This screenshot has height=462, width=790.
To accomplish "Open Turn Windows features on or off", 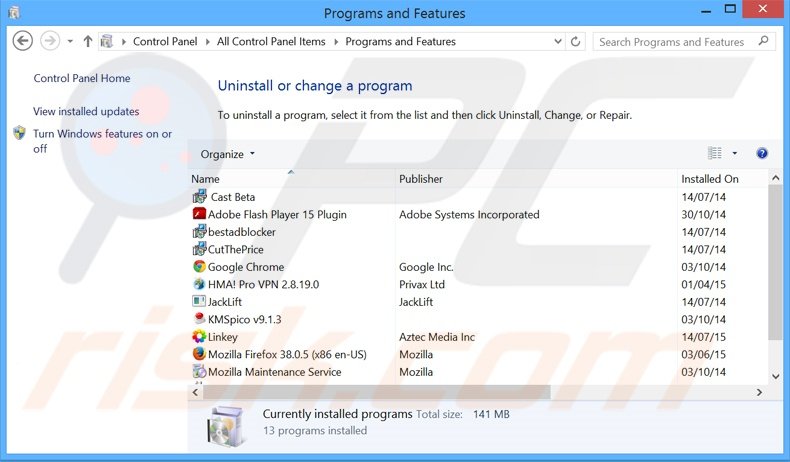I will click(x=102, y=141).
